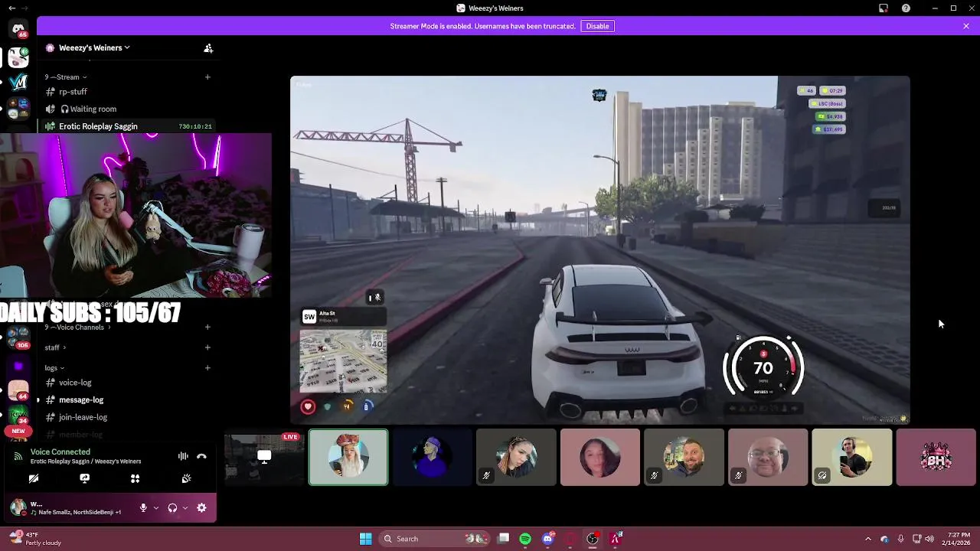This screenshot has width=980, height=551.
Task: Open input device options arrow next to microphone
Action: [155, 507]
